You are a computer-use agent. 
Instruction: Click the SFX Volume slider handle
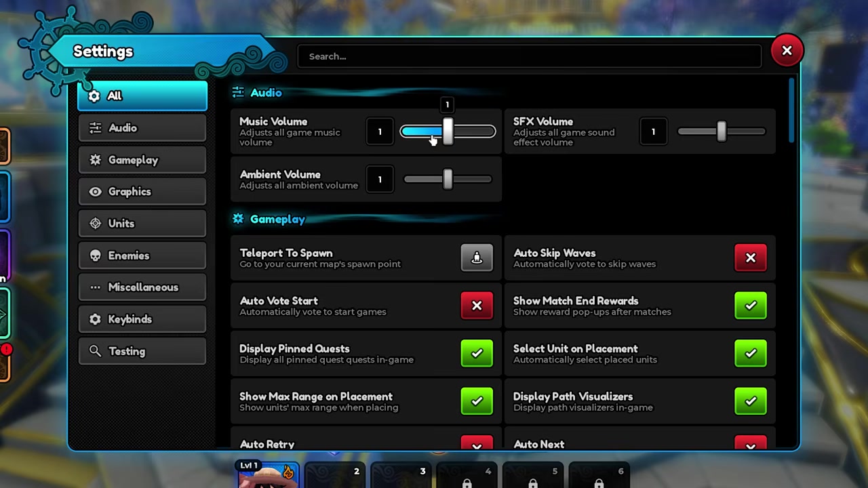722,131
